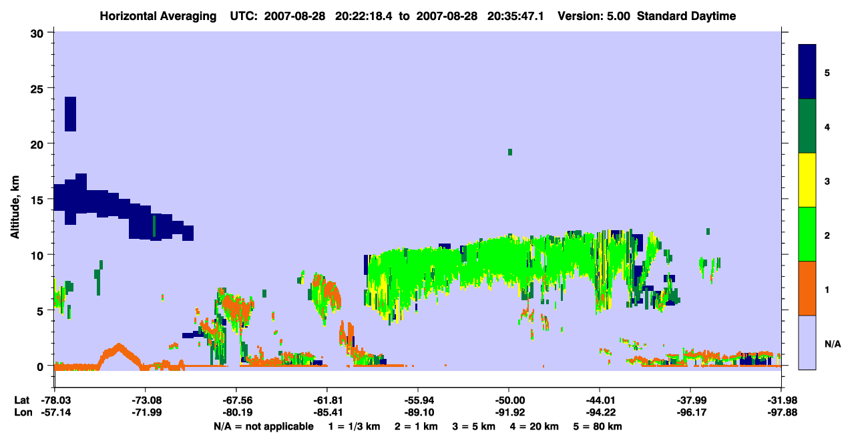Click the end time '20:35:47.1' in title

(x=516, y=16)
